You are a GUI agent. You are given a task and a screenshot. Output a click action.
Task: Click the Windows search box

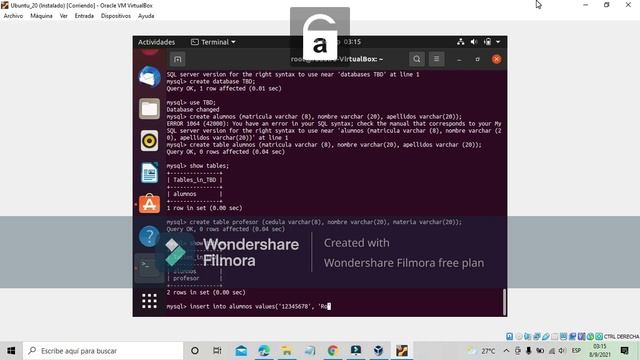click(103, 351)
